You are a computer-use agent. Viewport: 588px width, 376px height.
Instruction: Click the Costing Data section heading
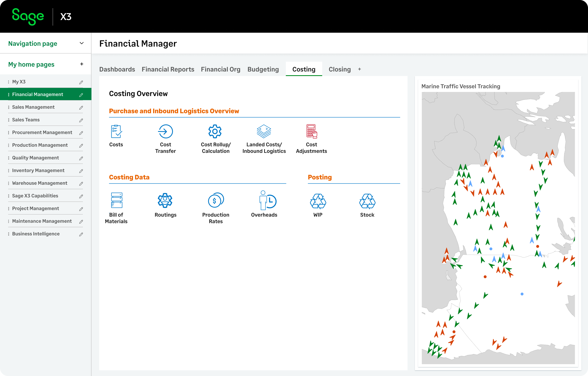(129, 177)
